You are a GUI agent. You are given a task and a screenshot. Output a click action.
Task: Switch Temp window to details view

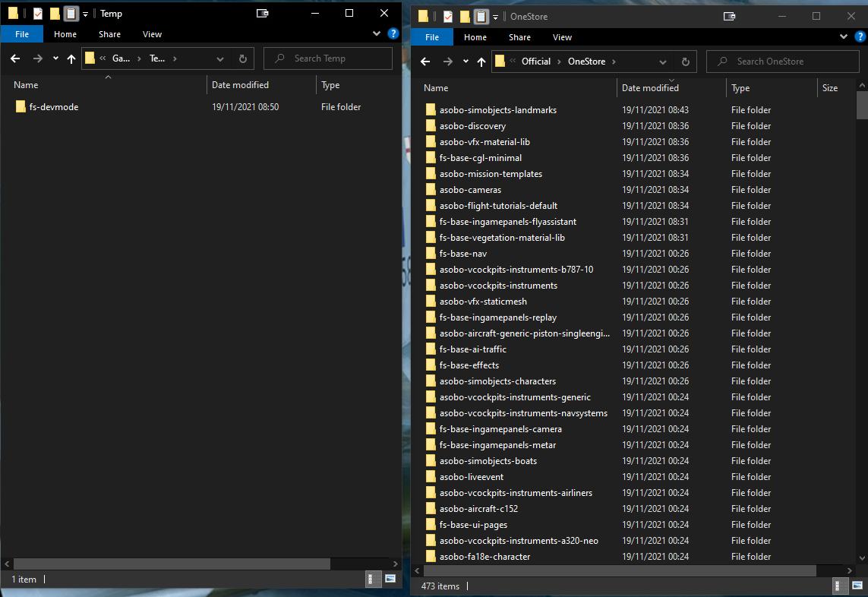tap(373, 579)
